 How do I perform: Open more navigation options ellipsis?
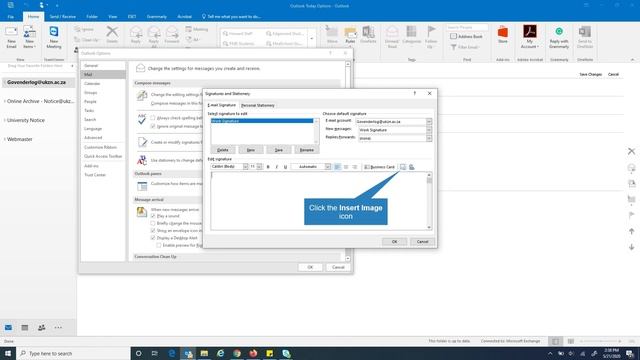[58, 327]
